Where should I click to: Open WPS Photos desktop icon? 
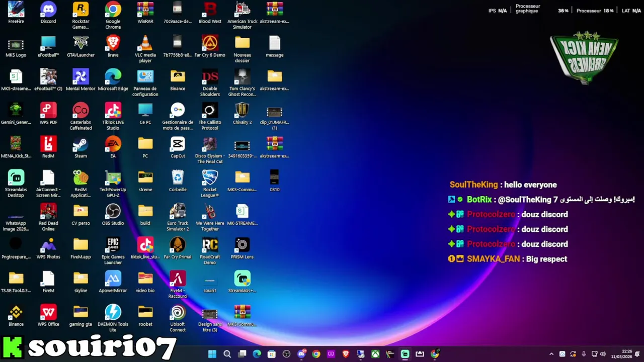pos(48,249)
